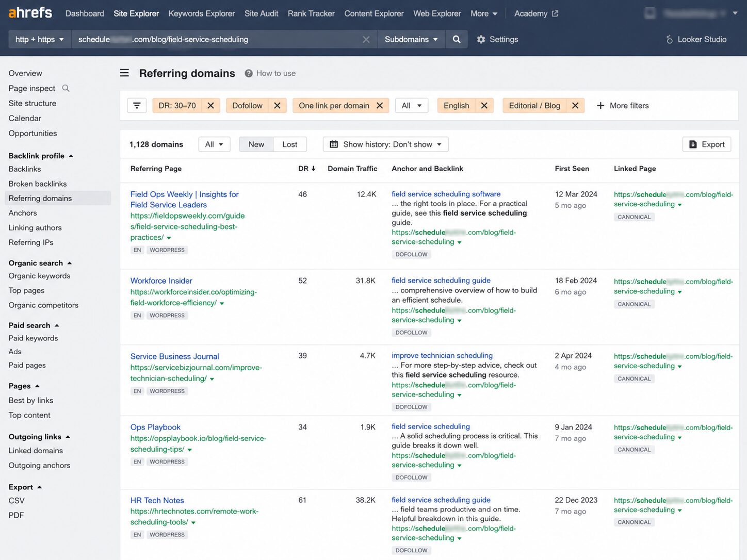
Task: Open Overview in the sidebar
Action: (x=25, y=73)
